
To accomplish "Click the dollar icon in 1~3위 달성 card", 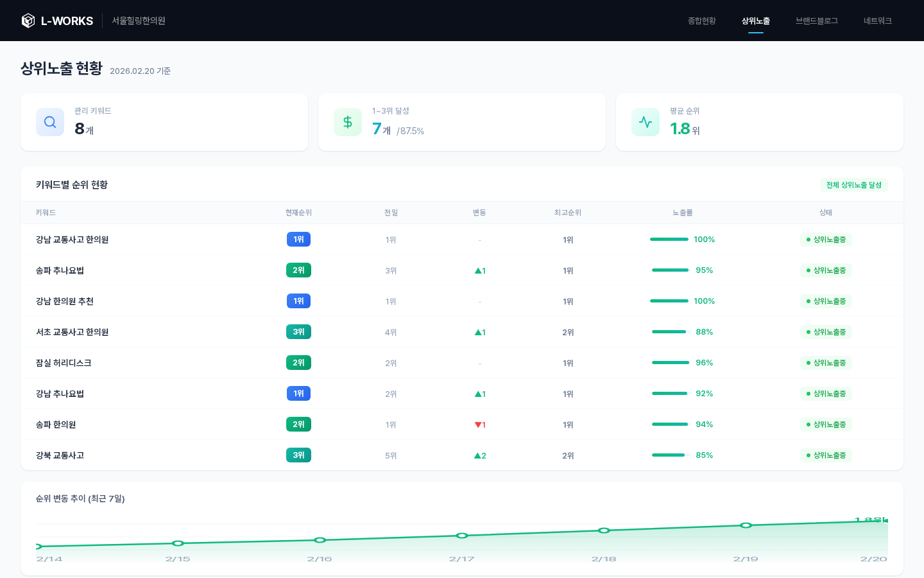I will tap(348, 122).
